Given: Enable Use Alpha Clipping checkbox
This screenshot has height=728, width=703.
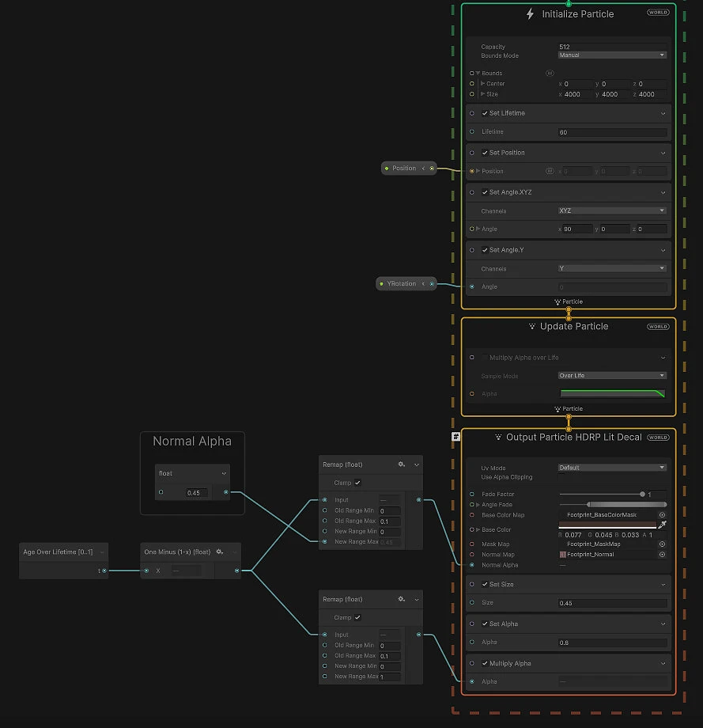Looking at the screenshot, I should (561, 477).
